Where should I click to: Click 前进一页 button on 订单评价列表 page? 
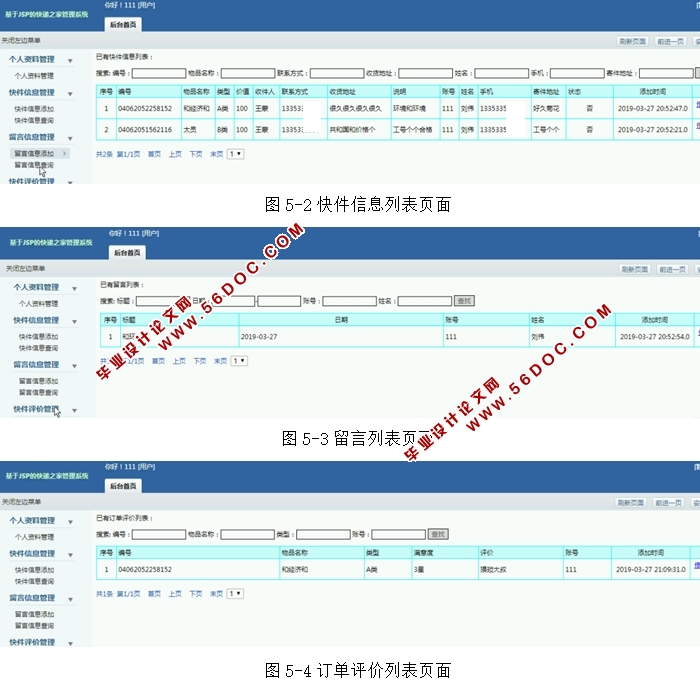(668, 503)
